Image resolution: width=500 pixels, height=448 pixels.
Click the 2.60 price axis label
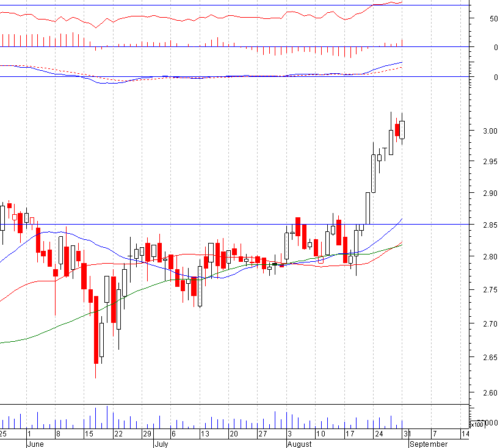490,393
